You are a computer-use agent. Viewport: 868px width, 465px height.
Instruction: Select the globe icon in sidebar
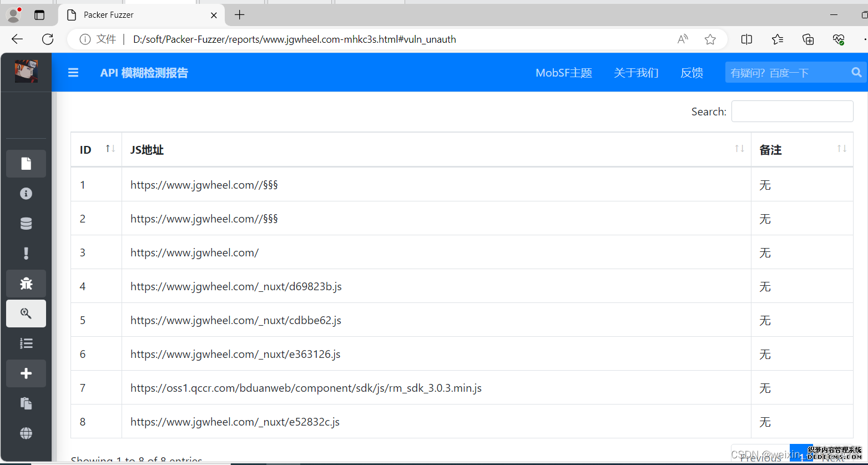tap(26, 433)
